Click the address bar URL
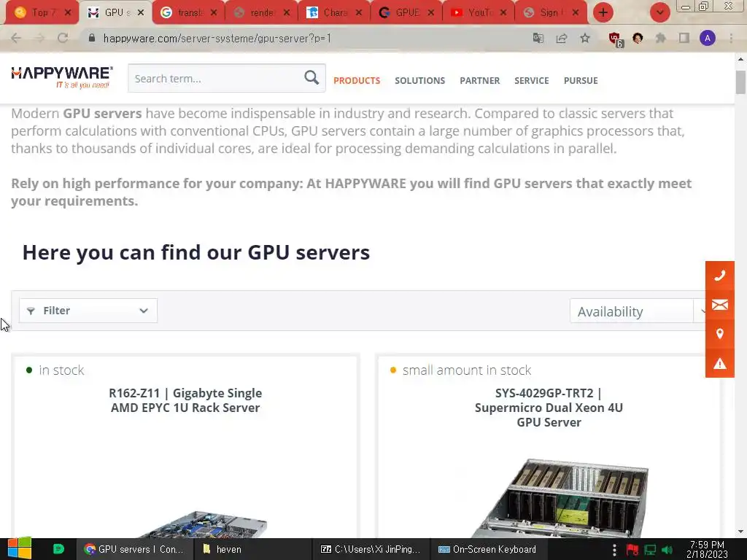 click(217, 38)
